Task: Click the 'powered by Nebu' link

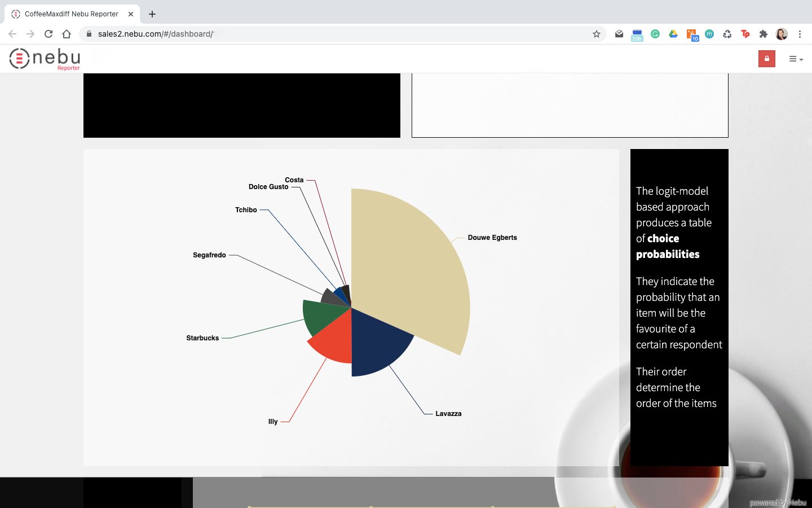Action: (x=778, y=502)
